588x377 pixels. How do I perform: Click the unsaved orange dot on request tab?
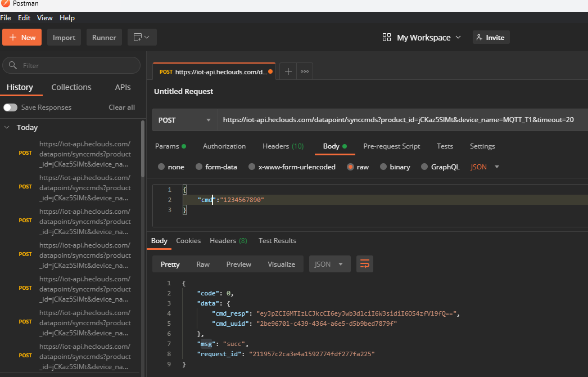point(270,71)
